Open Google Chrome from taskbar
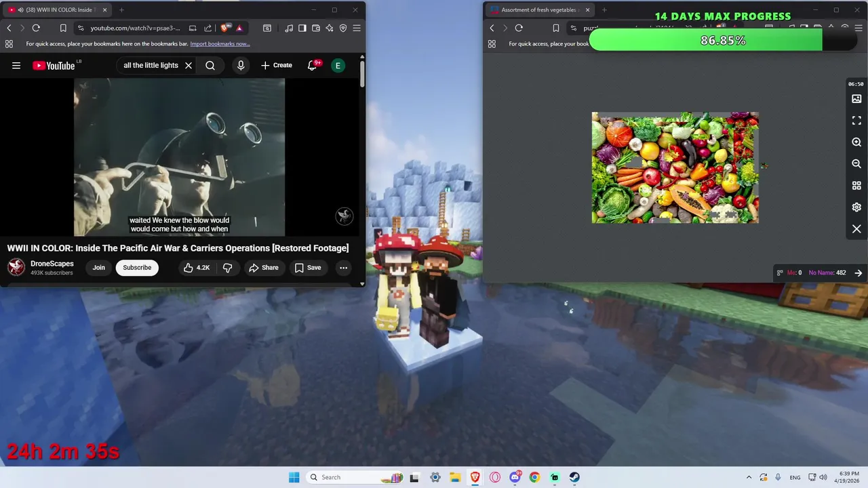 tap(534, 477)
